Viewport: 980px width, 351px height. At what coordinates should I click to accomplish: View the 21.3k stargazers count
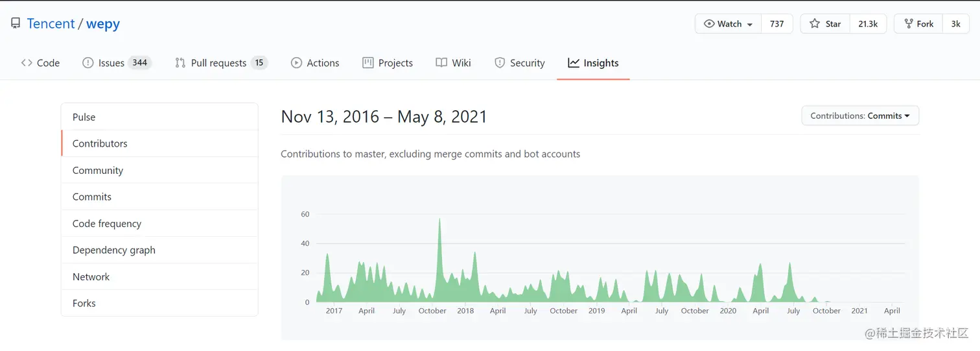pos(868,23)
